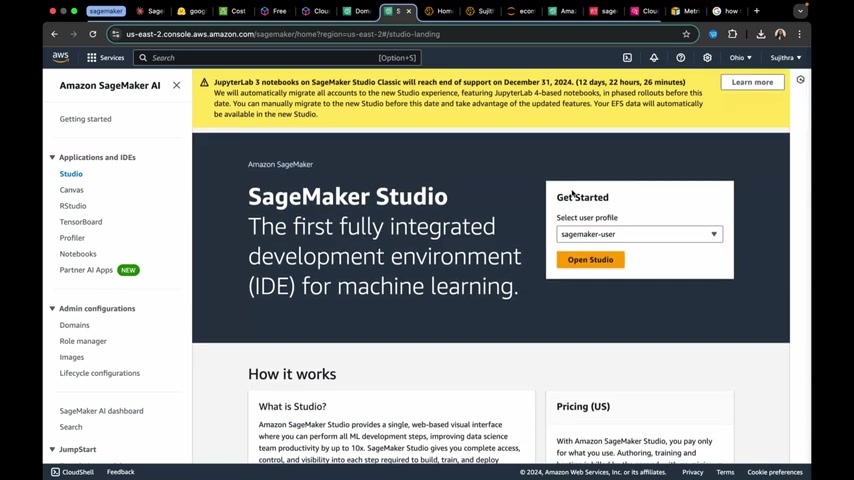Open the notifications bell
This screenshot has width=854, height=480.
[654, 57]
